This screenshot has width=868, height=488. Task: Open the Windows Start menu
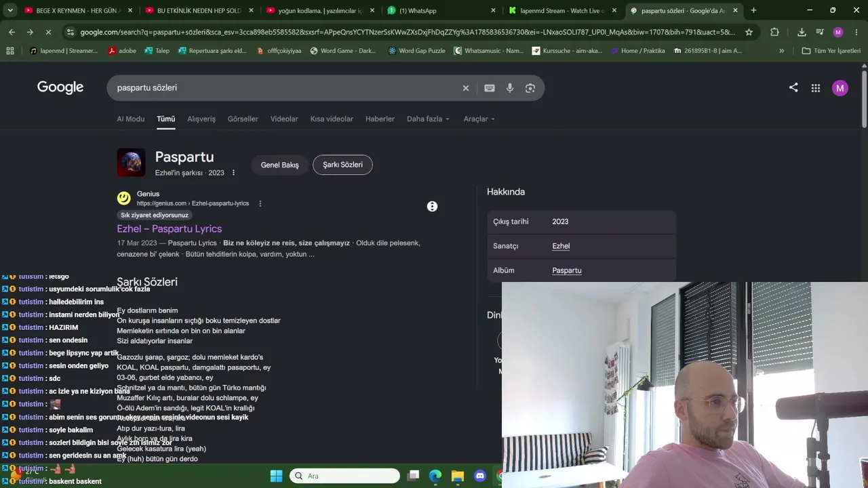[x=276, y=476]
